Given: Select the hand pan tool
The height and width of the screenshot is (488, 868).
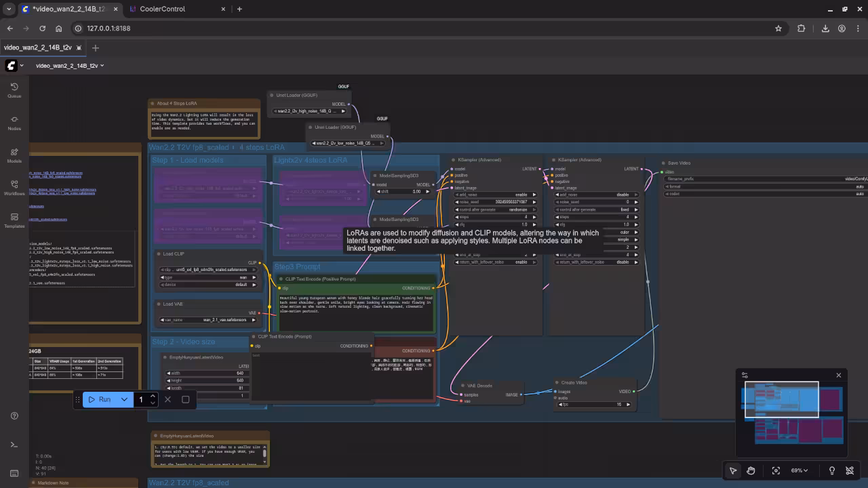Looking at the screenshot, I should coord(751,470).
